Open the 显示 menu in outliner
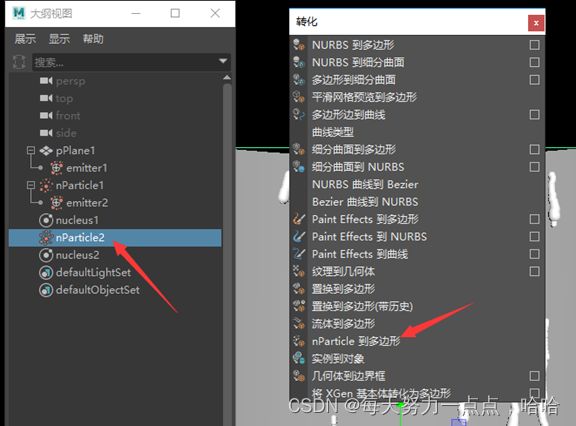The width and height of the screenshot is (576, 426). 59,39
